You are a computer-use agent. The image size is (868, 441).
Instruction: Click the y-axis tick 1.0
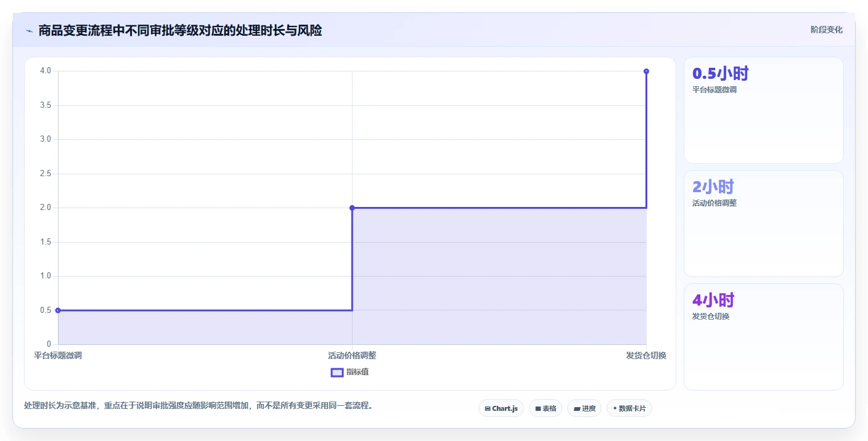click(46, 276)
